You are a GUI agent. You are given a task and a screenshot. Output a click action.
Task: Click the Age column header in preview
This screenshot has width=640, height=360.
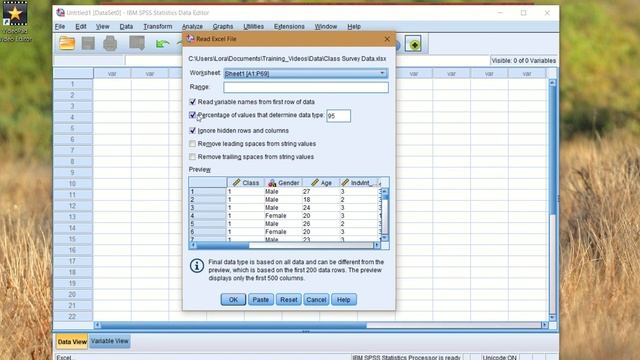click(x=321, y=182)
